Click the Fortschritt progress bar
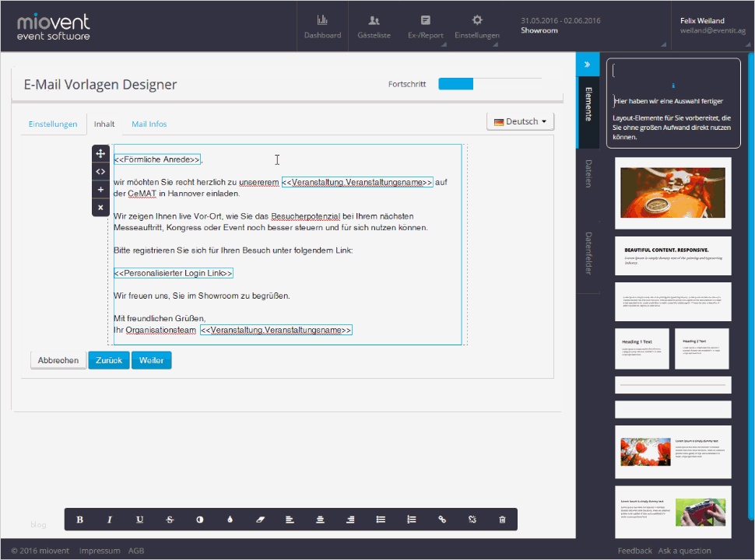This screenshot has height=560, width=755. [x=490, y=84]
